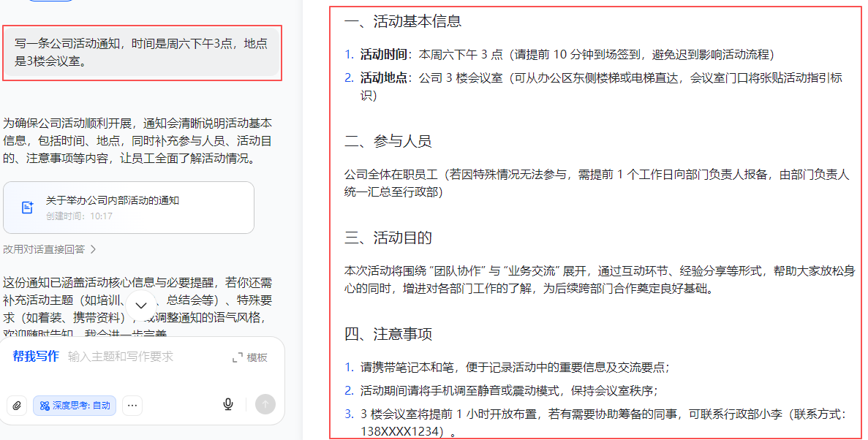Select the 帮我写作 skill label
Image resolution: width=868 pixels, height=440 pixels.
coord(35,357)
